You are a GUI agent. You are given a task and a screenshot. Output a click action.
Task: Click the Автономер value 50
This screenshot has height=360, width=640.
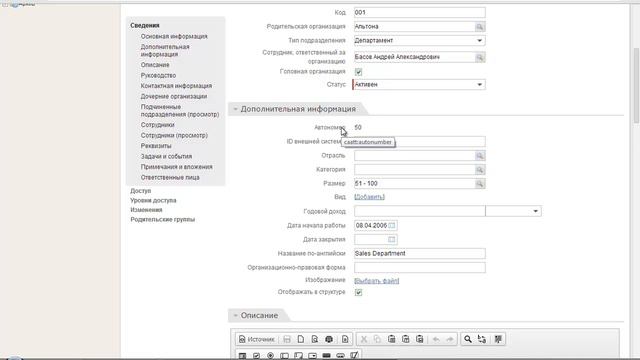pos(358,128)
